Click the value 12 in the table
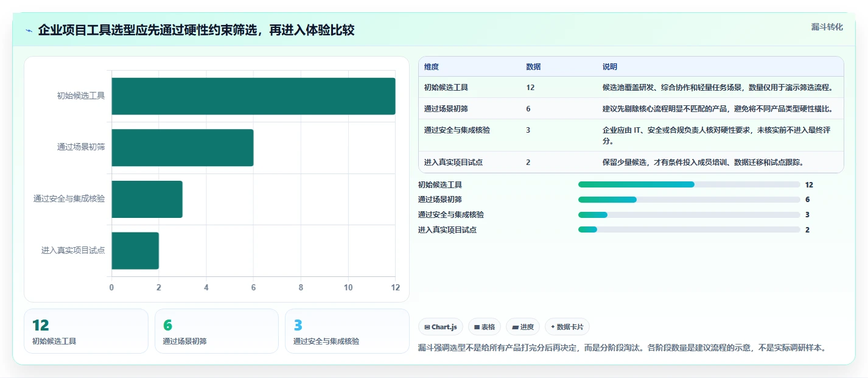Image resolution: width=868 pixels, height=378 pixels. [x=531, y=88]
